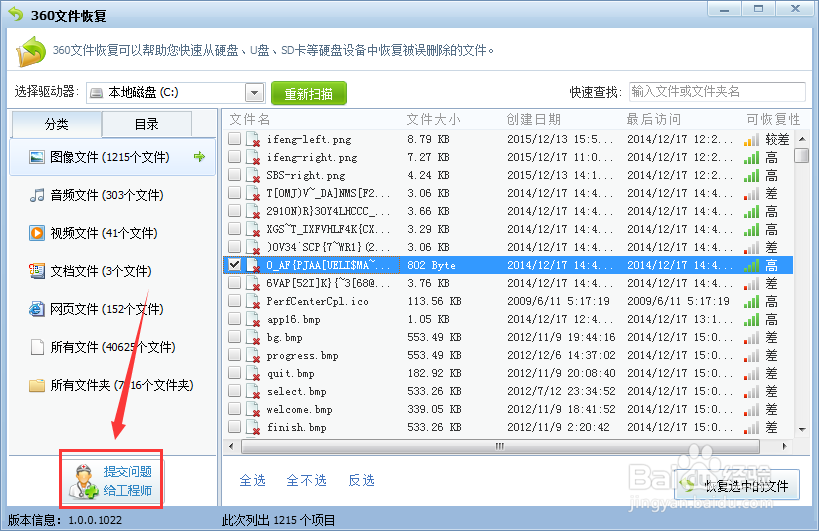Close the 360 file recovery window
This screenshot has height=531, width=819.
[x=795, y=9]
